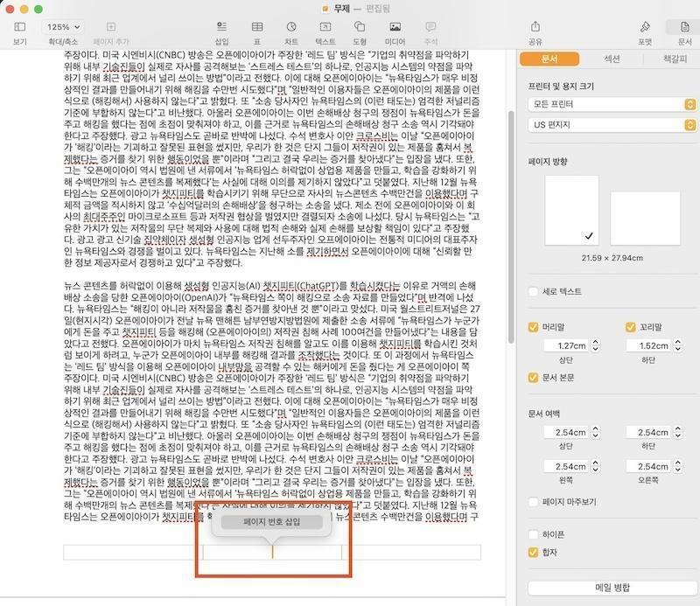Adjust the right margin (오른쪽) stepper
This screenshot has width=700, height=606.
(678, 466)
